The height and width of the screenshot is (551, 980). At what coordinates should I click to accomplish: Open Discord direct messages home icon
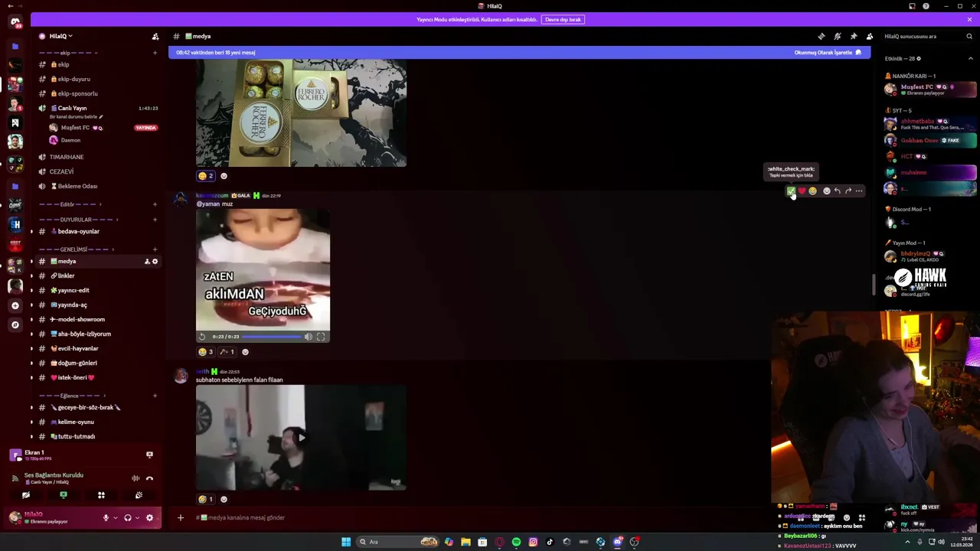(15, 22)
